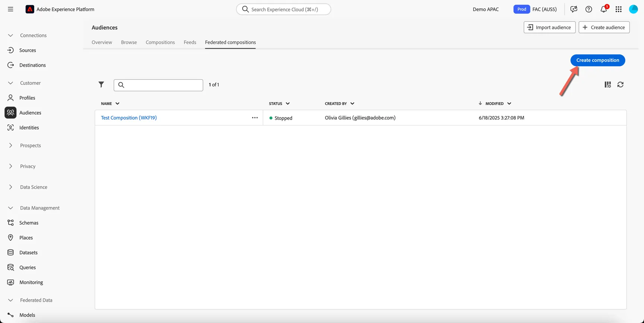Switch to the Overview tab
Viewport: 644px width, 323px height.
102,42
